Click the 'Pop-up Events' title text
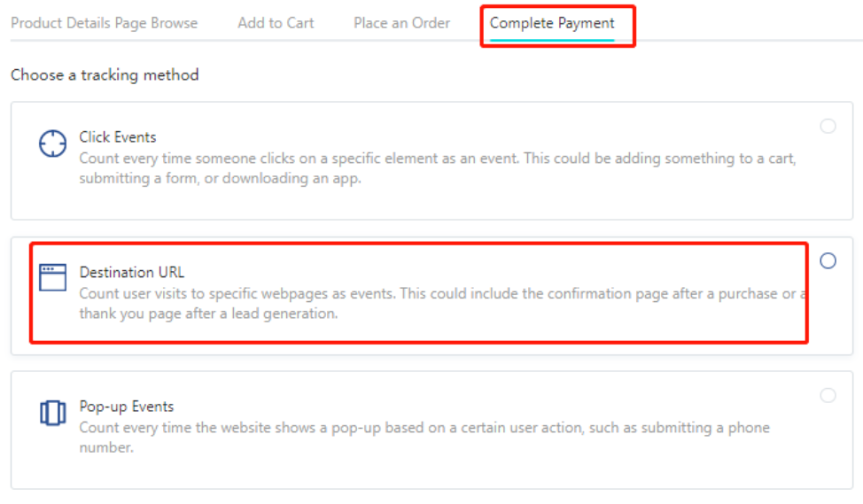 click(127, 407)
